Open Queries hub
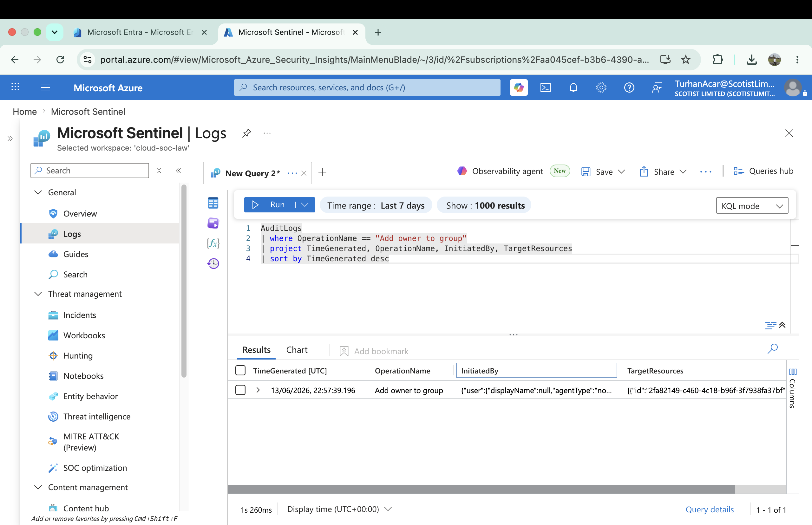 tap(763, 171)
